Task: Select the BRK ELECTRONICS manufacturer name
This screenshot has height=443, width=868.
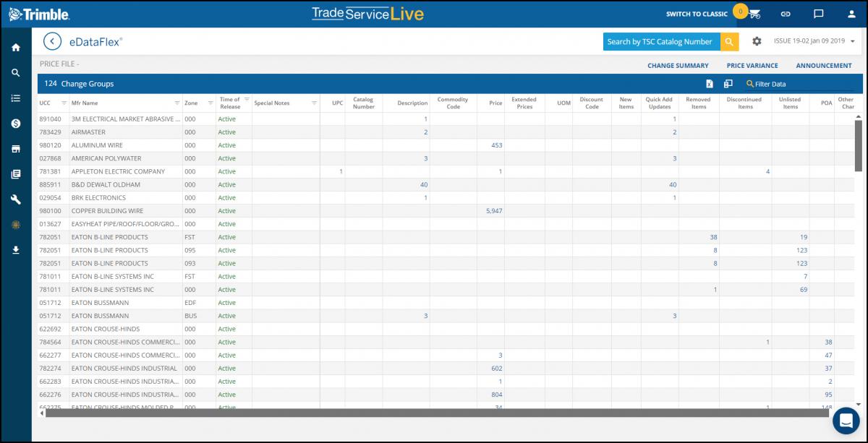Action: point(98,198)
